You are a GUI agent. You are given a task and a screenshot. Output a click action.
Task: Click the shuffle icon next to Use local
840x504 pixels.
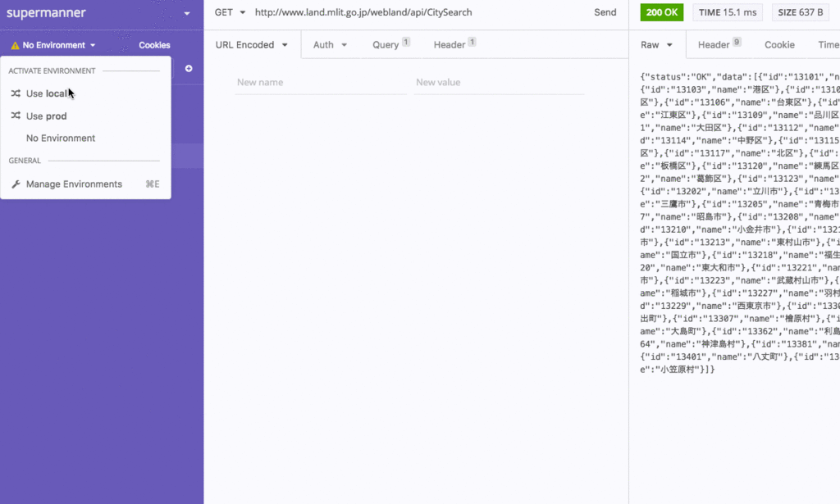(16, 93)
